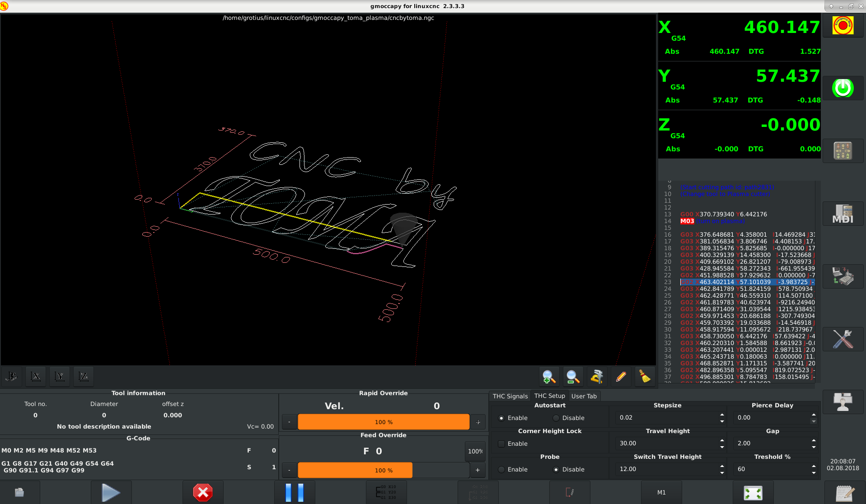Increase the Travel Height value
The width and height of the screenshot is (866, 504).
(x=722, y=440)
